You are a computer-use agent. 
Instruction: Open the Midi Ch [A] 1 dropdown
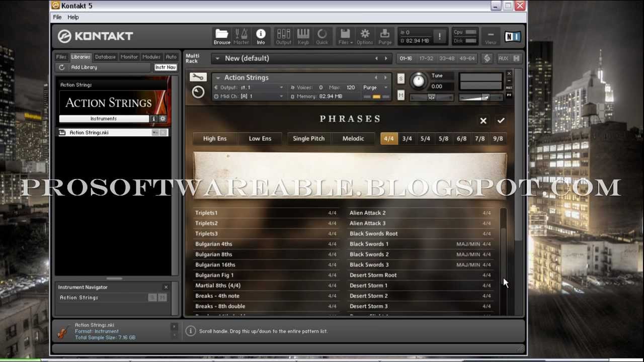pos(281,96)
